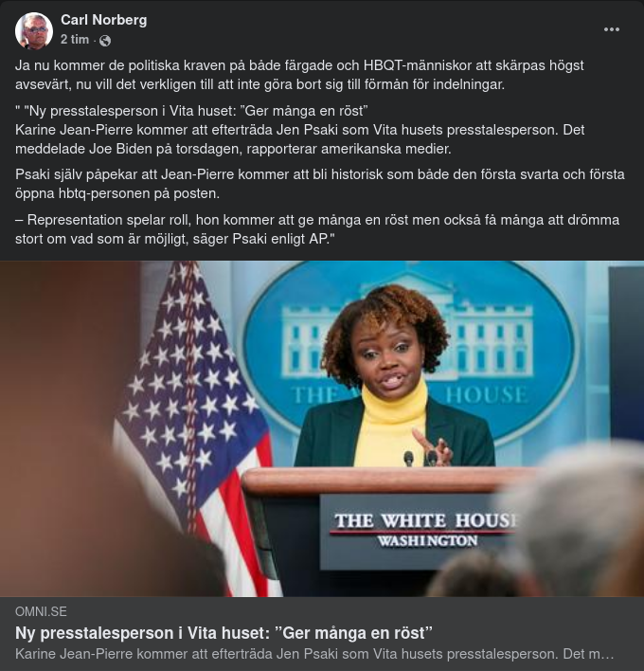Open the post permalink via "2 tim" timestamp

[75, 40]
